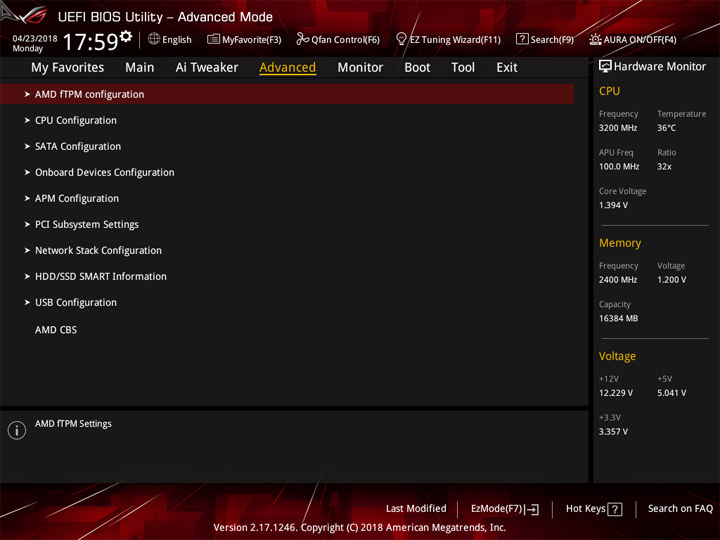Click the Hot Keys question mark icon
The height and width of the screenshot is (540, 720).
(x=614, y=509)
